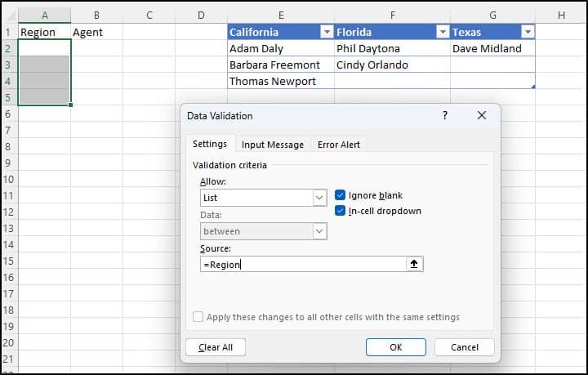The width and height of the screenshot is (588, 375).
Task: Select column B header
Action: pos(96,16)
